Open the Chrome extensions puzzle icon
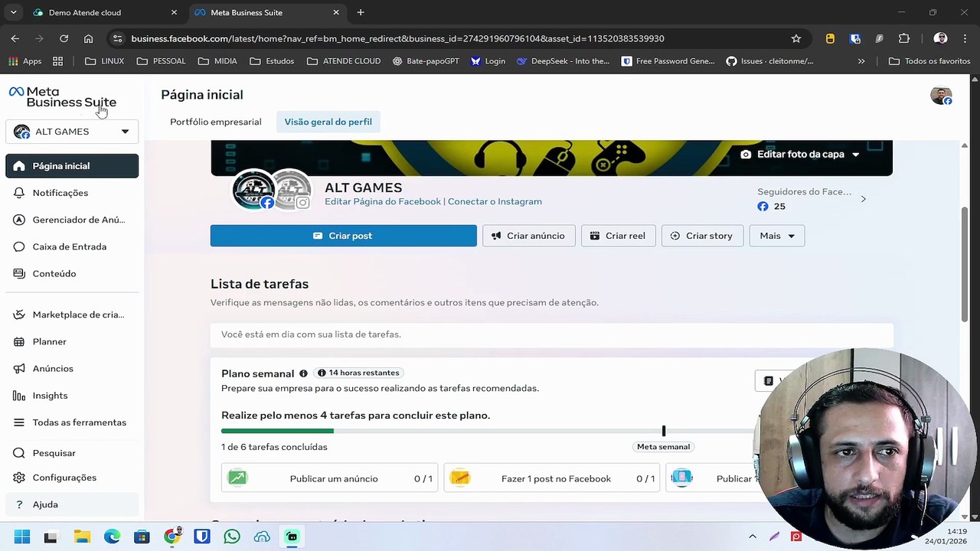 coord(904,38)
